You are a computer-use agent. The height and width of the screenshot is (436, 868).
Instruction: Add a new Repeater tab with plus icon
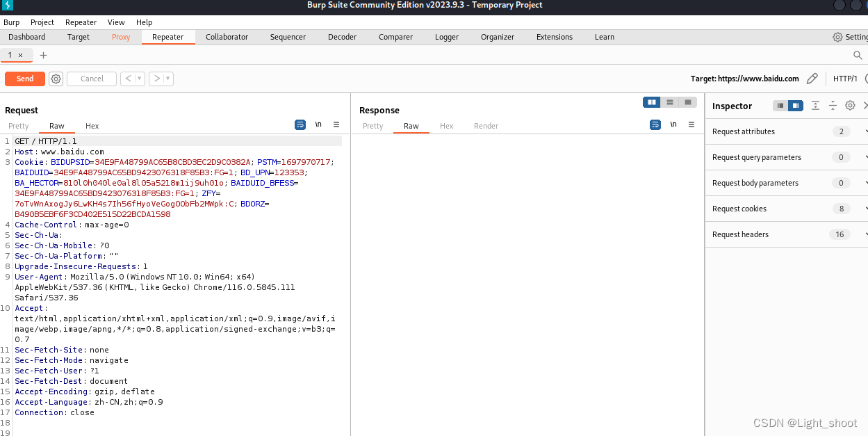(43, 55)
